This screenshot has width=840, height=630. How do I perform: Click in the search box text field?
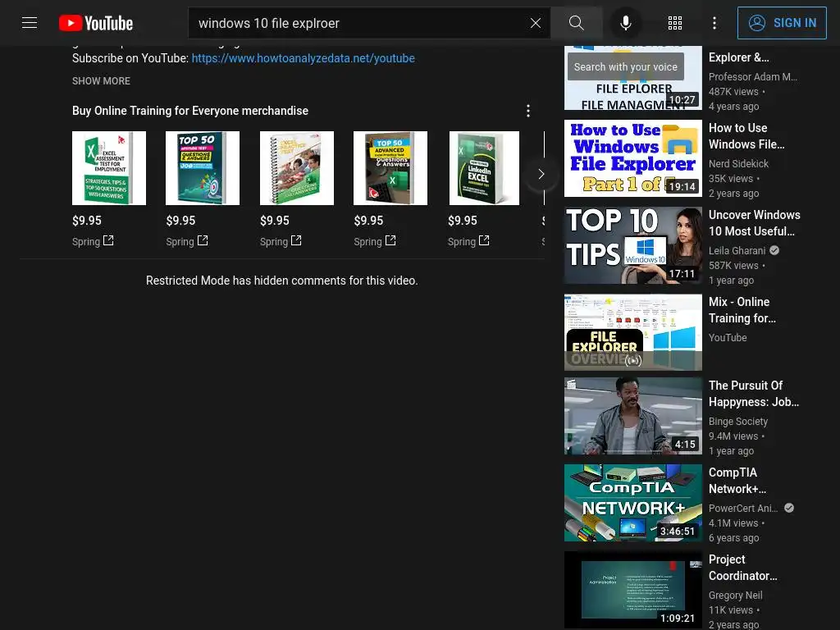coord(359,23)
